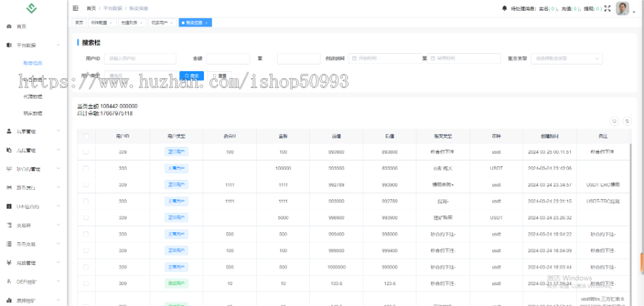The image size is (644, 306).
Task: Expand the U本位合约 sidebar group
Action: point(59,206)
